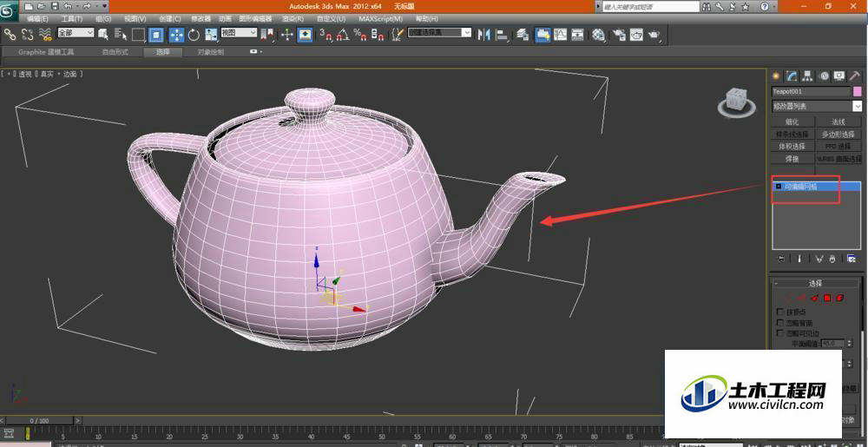Choose Rectangular Selection Region tool
The width and height of the screenshot is (868, 447).
click(138, 35)
